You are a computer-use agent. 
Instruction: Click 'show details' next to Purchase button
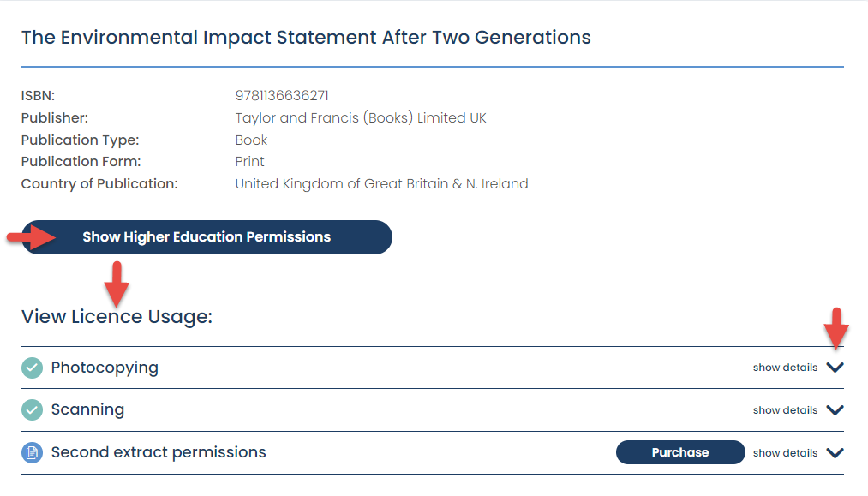click(785, 453)
